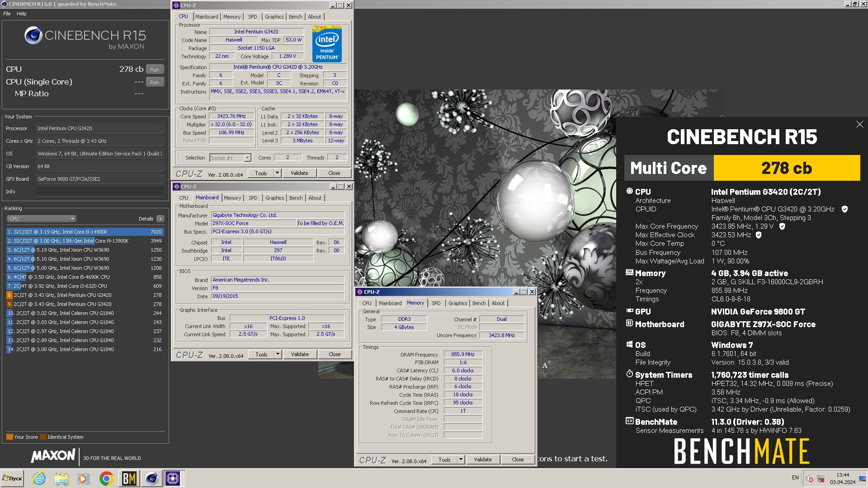
Task: Select ranking row Intel Core i5-4690K CPU
Action: (x=85, y=277)
